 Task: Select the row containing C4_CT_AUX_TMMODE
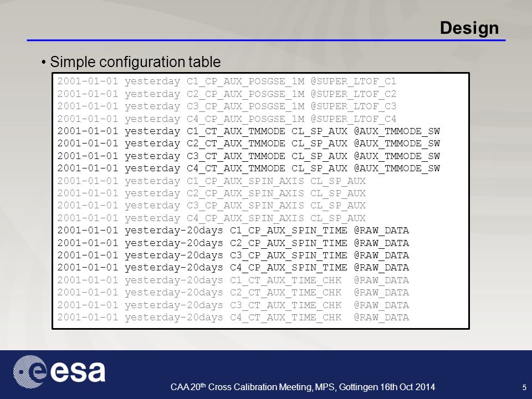[248, 168]
